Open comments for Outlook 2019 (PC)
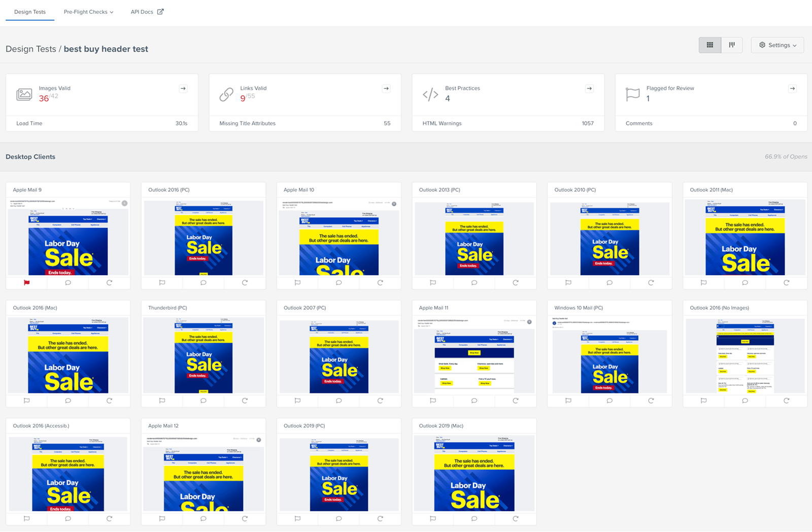The height and width of the screenshot is (532, 812). (339, 519)
